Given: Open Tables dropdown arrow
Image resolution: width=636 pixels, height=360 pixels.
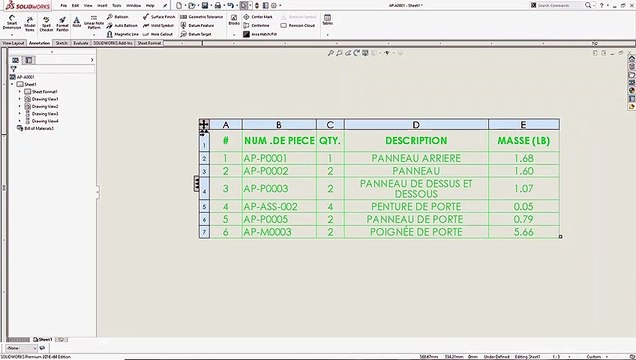Looking at the screenshot, I should point(327,35).
